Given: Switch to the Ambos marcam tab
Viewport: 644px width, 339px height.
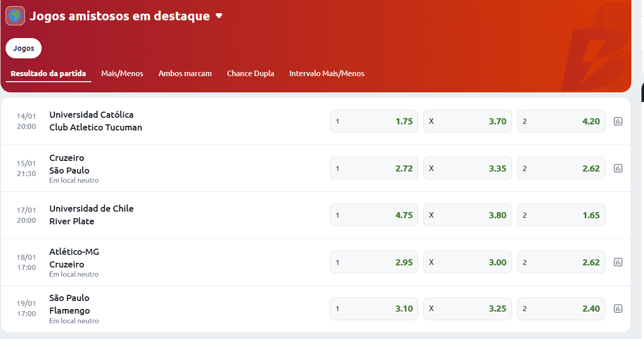Looking at the screenshot, I should 185,74.
